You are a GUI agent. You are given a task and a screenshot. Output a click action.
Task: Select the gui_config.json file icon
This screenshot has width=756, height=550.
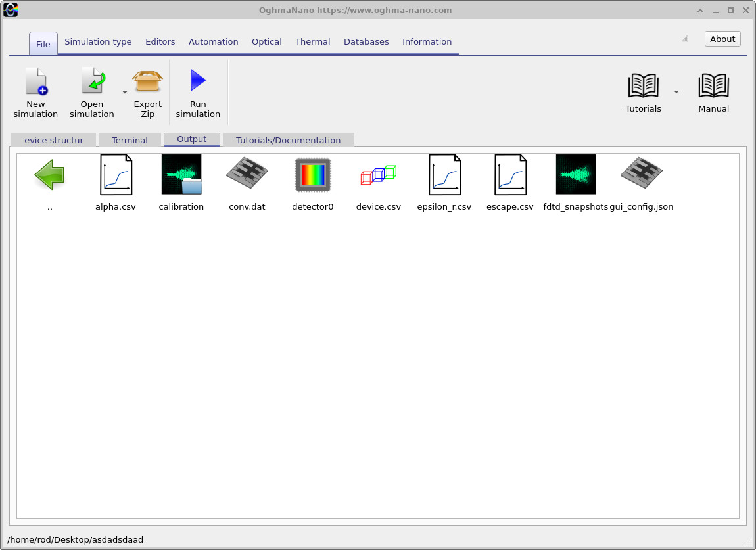click(x=641, y=173)
